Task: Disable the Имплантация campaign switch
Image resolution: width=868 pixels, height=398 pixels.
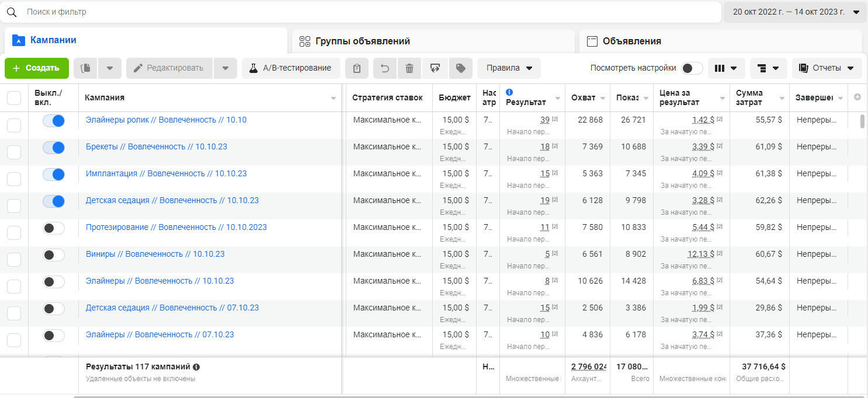Action: 54,174
